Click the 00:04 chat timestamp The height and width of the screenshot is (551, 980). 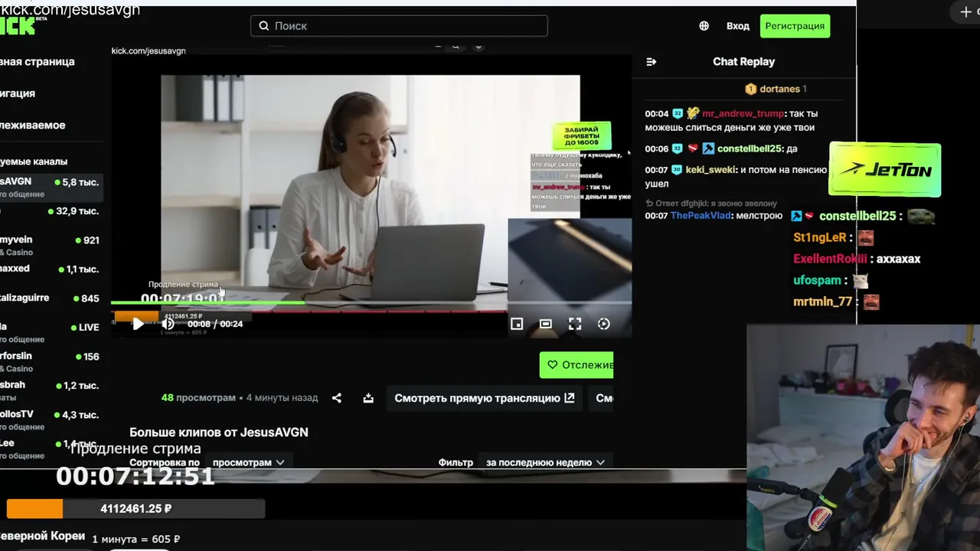[x=657, y=114]
